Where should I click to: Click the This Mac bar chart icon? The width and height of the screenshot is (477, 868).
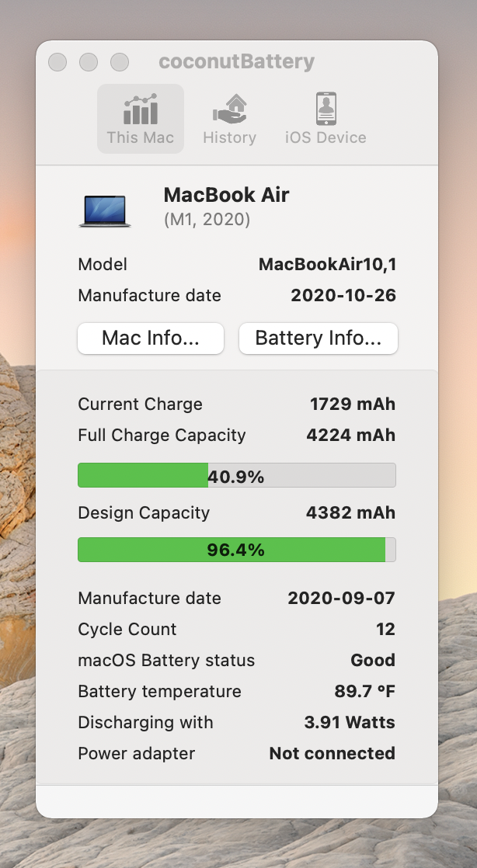pyautogui.click(x=140, y=109)
